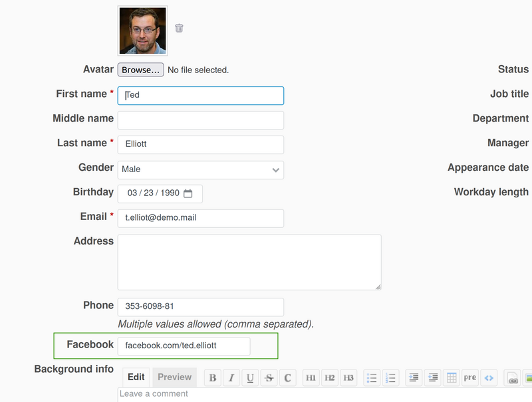Click the avatar photo thumbnail

pos(142,31)
